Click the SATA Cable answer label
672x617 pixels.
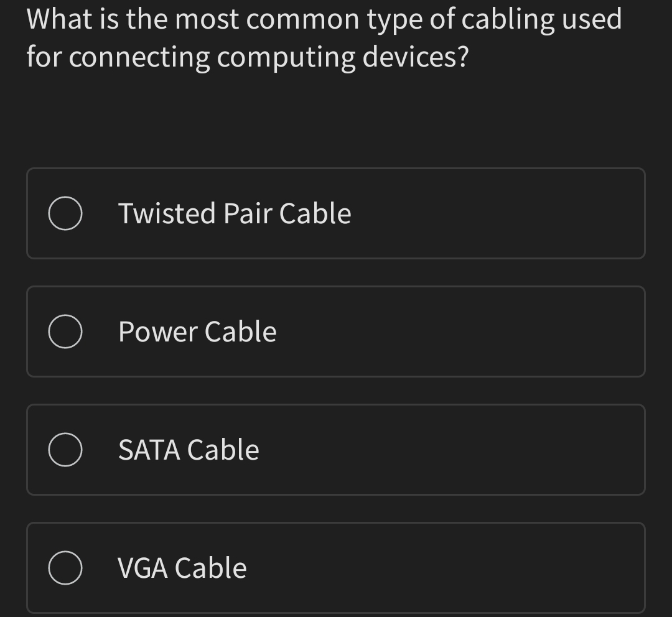189,450
